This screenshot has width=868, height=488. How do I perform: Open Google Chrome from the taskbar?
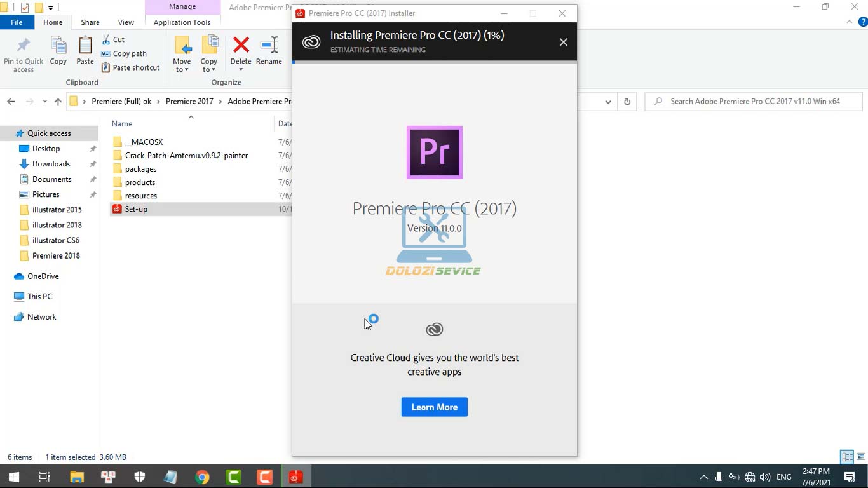203,477
